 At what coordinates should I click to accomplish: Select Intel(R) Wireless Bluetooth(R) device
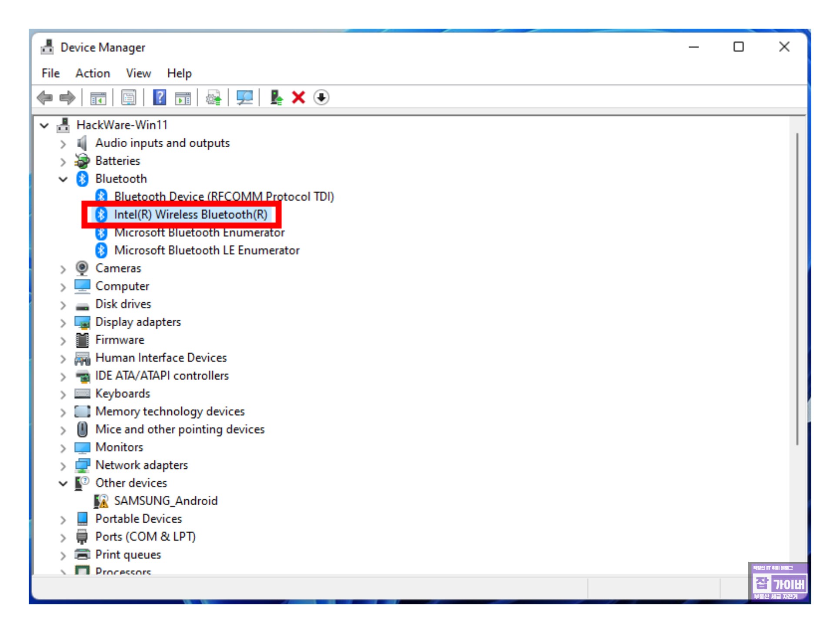pyautogui.click(x=190, y=215)
